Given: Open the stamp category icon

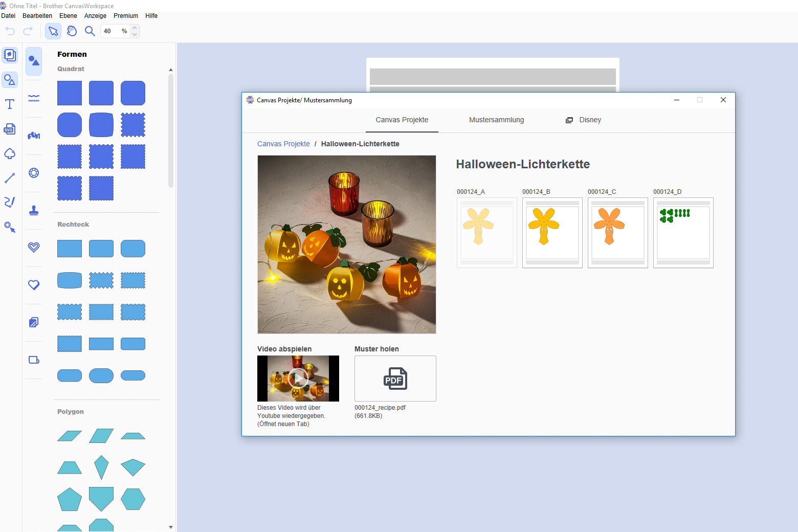Looking at the screenshot, I should tap(34, 210).
